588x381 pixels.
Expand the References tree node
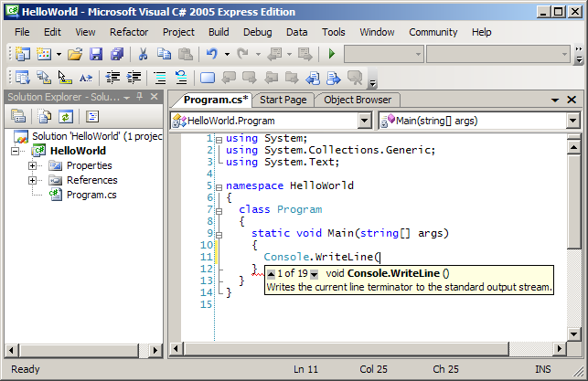click(x=33, y=180)
